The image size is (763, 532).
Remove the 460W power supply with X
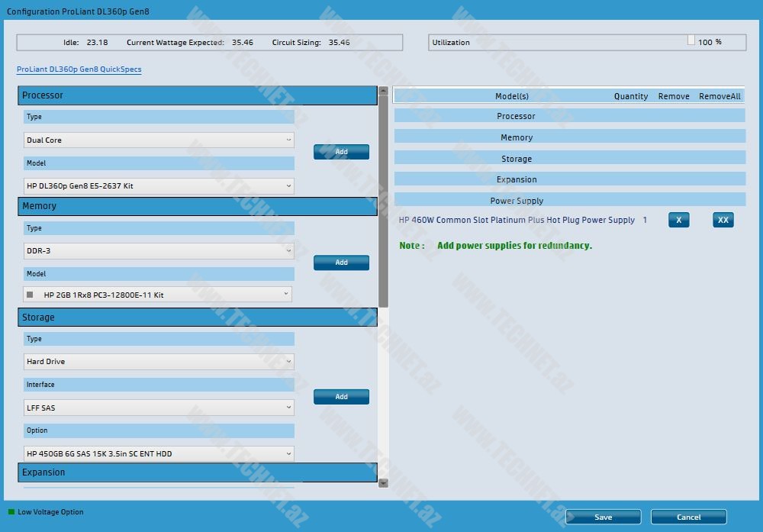[678, 220]
